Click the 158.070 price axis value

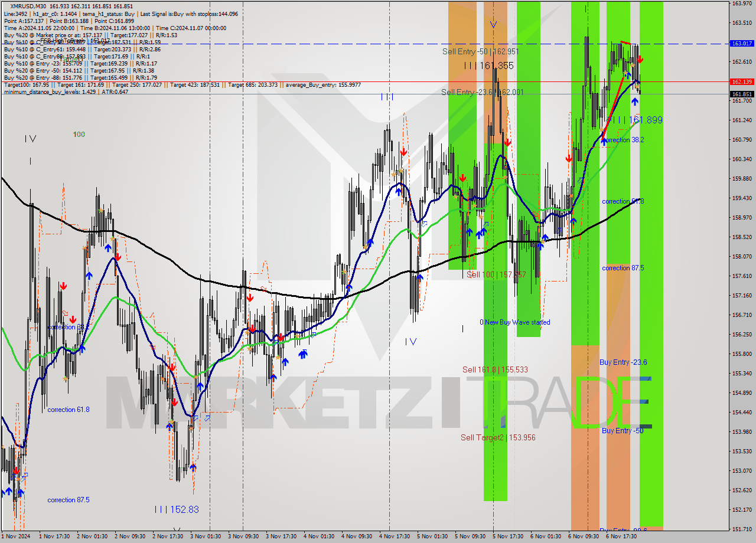(x=742, y=256)
